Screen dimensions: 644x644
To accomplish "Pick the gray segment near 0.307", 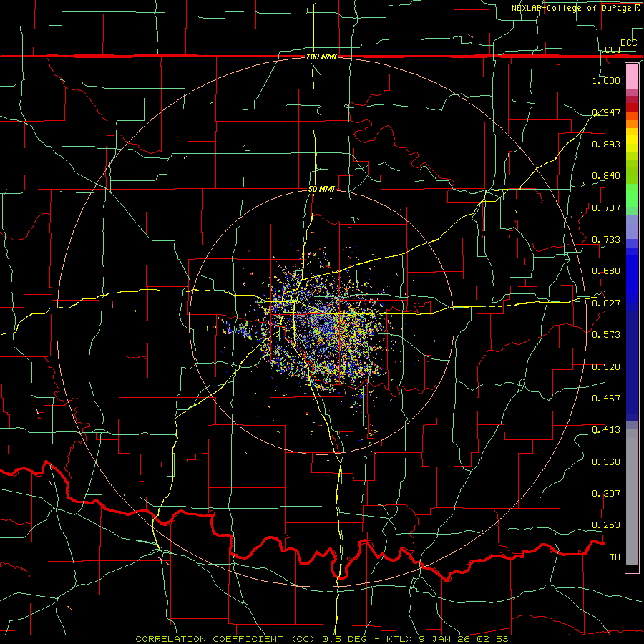I will click(x=632, y=497).
